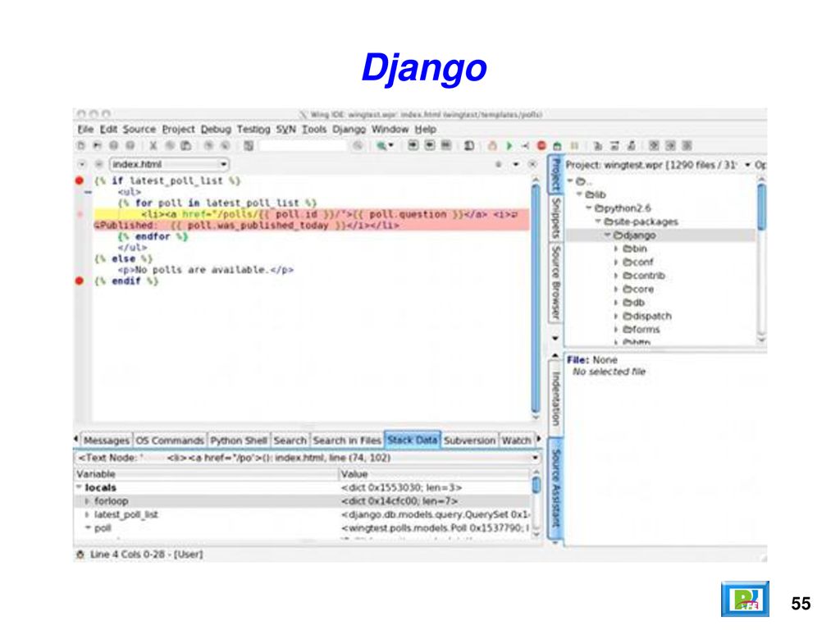Click the New File toolbar icon
This screenshot has height=630, width=840.
point(81,146)
